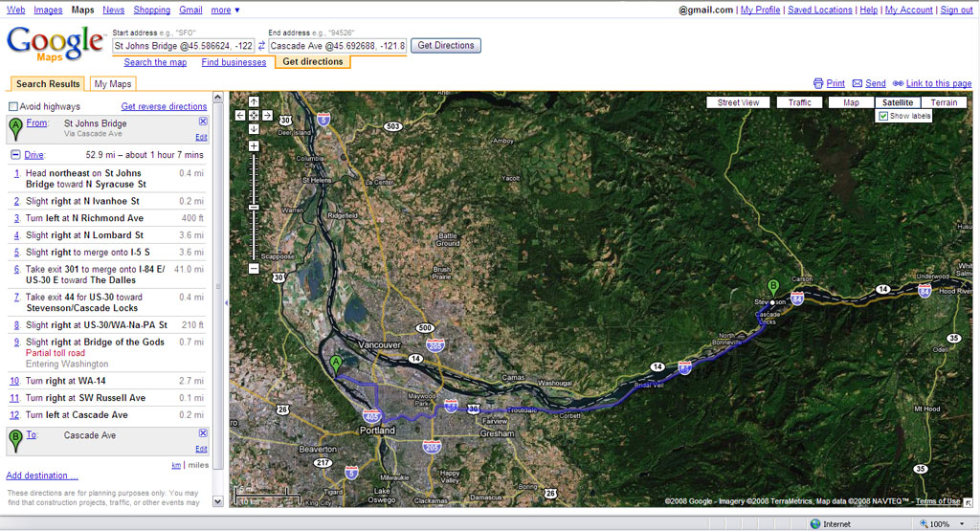
Task: Uncheck the Show labels checkbox
Action: 883,116
